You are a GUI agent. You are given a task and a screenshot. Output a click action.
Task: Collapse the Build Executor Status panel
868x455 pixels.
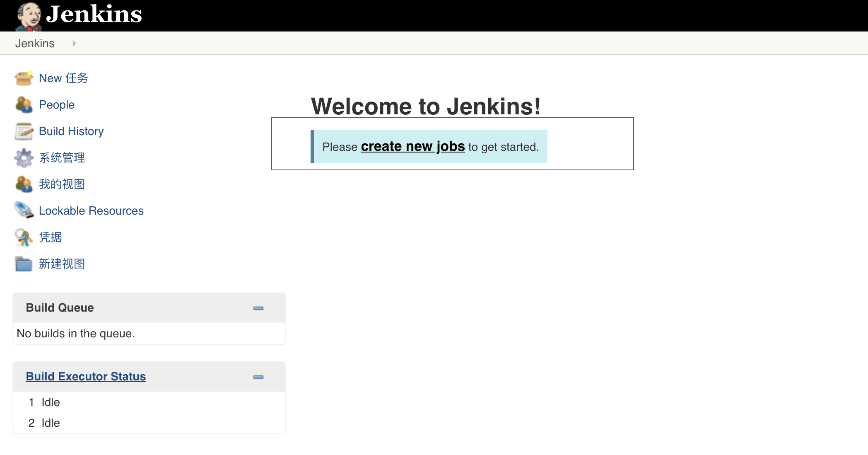[258, 377]
